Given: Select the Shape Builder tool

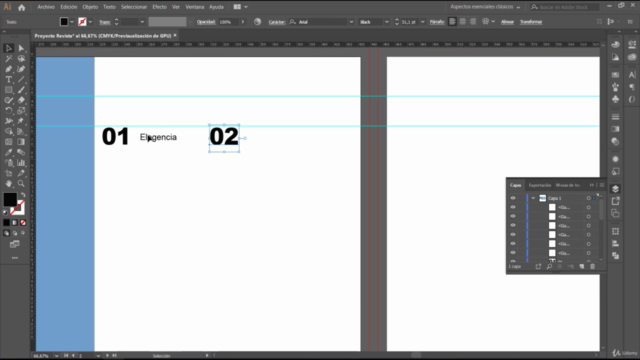Looking at the screenshot, I should pos(9,131).
